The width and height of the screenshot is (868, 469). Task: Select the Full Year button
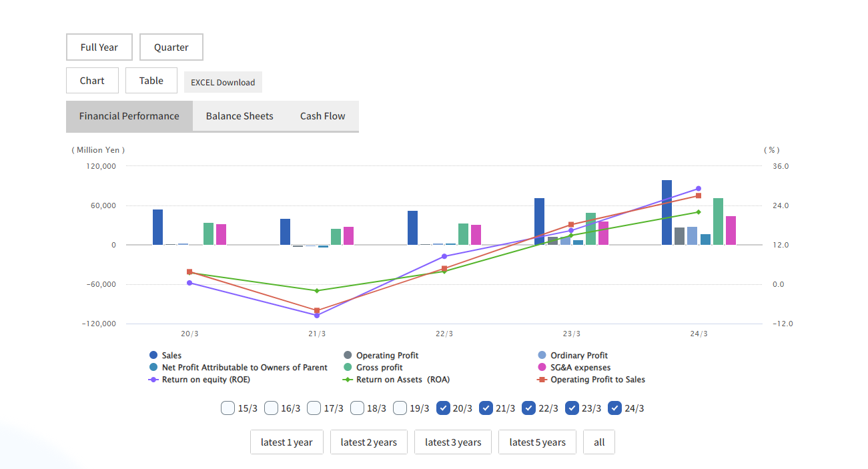pyautogui.click(x=99, y=47)
